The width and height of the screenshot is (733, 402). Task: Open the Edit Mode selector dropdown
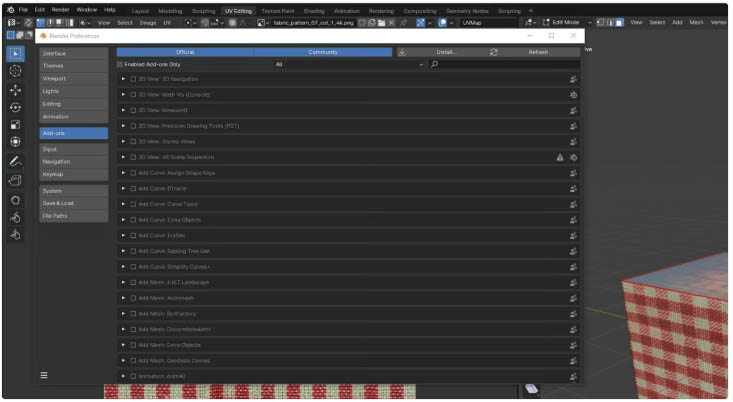point(565,22)
